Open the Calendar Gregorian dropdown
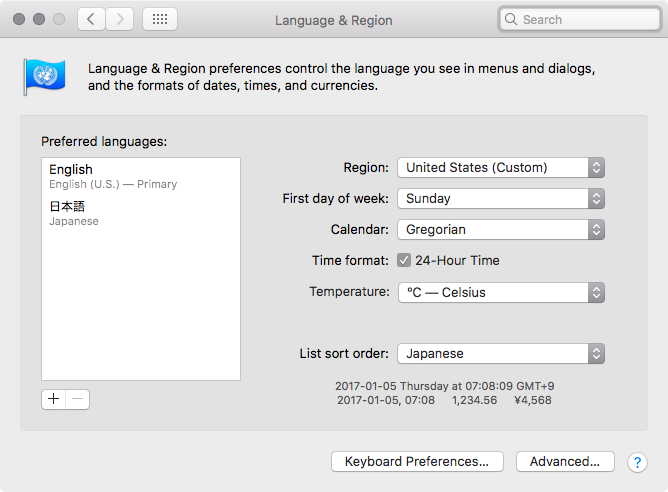The width and height of the screenshot is (668, 492). [500, 230]
